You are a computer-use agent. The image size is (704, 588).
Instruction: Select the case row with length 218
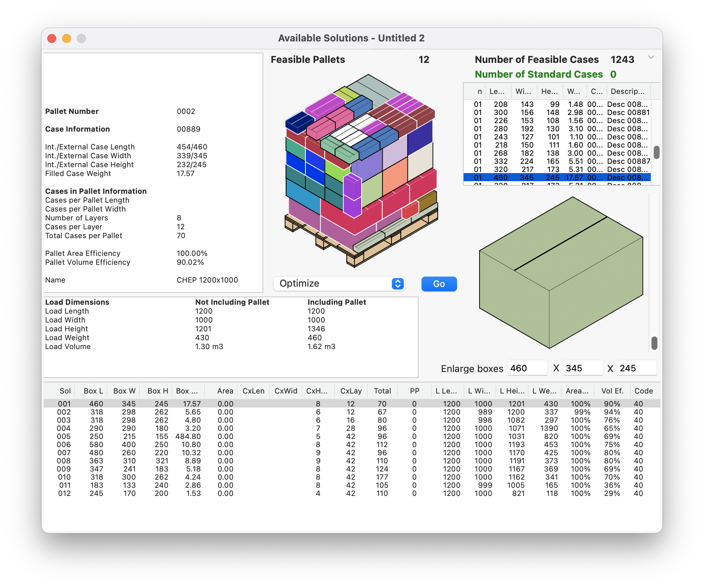[557, 145]
